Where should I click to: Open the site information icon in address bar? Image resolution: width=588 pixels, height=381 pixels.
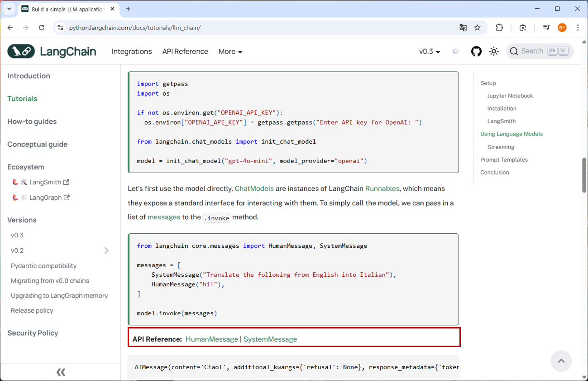pos(60,28)
